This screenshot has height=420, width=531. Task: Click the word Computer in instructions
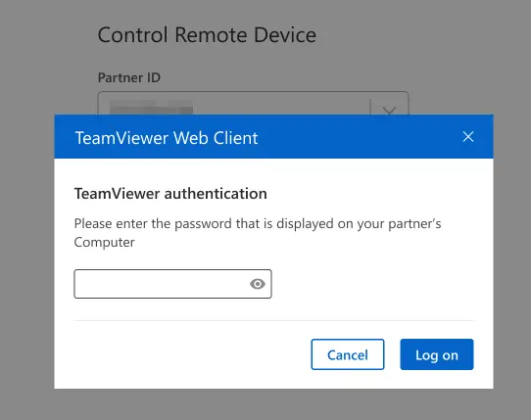click(x=104, y=243)
